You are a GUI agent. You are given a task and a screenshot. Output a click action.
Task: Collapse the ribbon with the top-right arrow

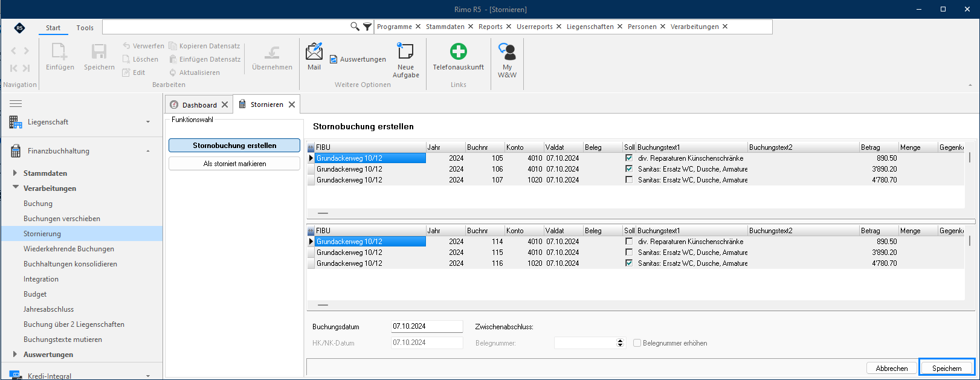(970, 85)
